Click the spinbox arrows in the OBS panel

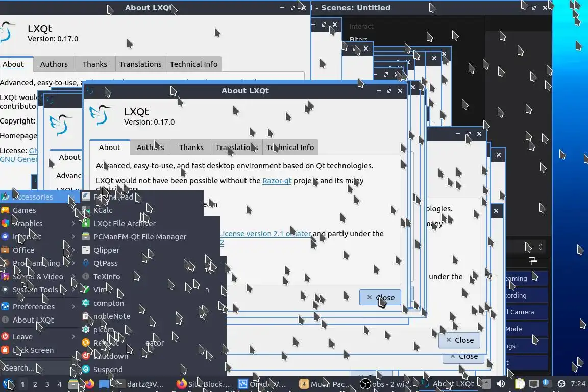(541, 247)
